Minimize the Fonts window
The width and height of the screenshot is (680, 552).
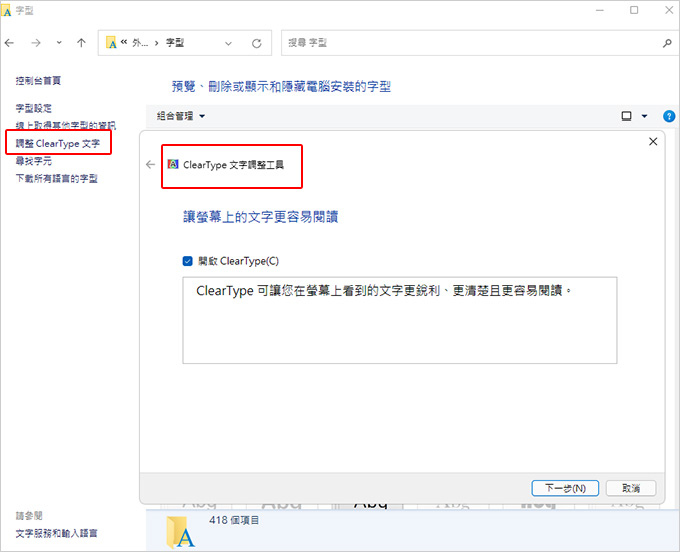(600, 10)
